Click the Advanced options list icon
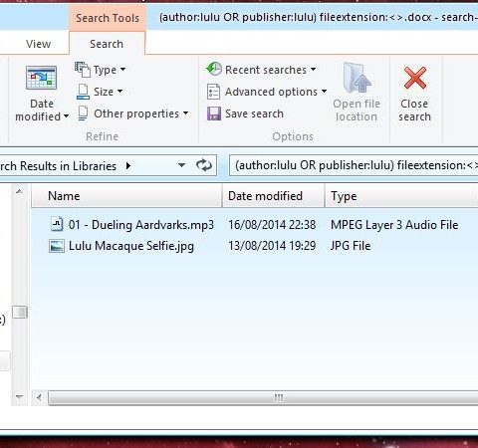The image size is (478, 448). point(213,92)
